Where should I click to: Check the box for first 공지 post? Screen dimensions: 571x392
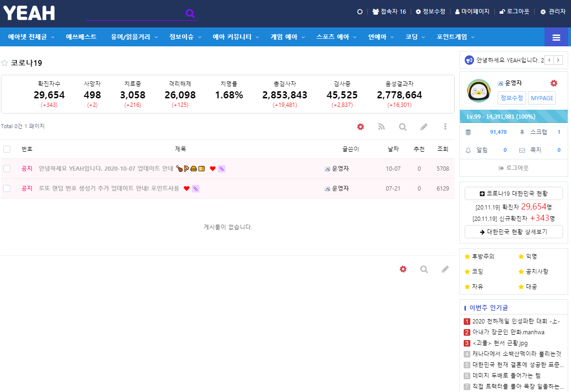(7, 168)
